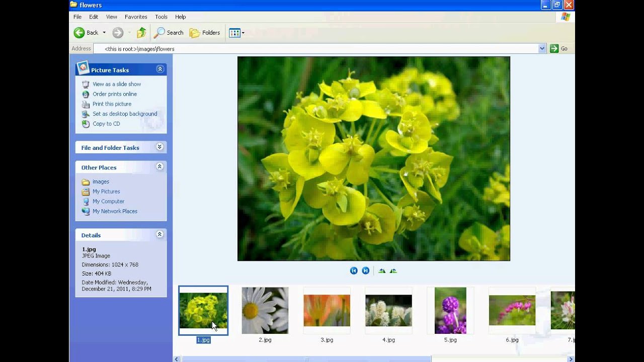The height and width of the screenshot is (362, 644).
Task: Click the flowers folder title icon
Action: [73, 5]
